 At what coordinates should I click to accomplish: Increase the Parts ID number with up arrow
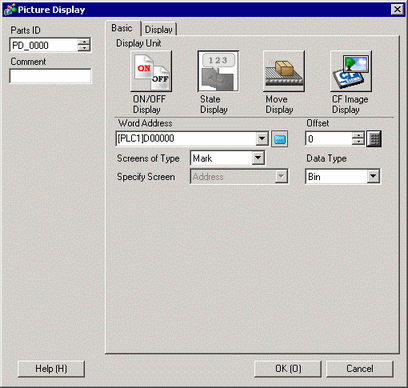[84, 42]
